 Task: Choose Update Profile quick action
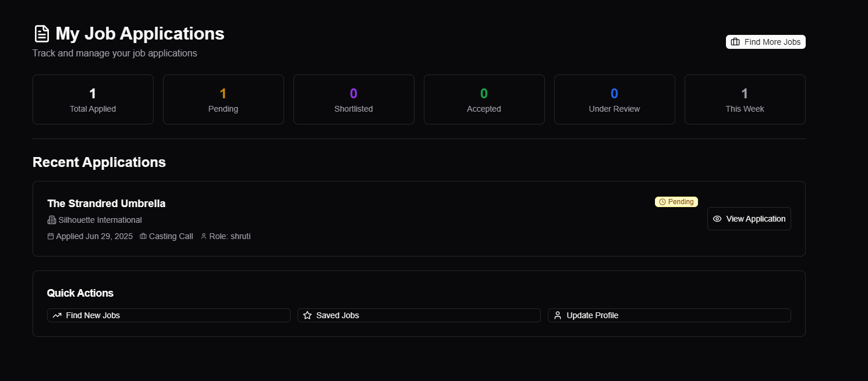pos(669,315)
